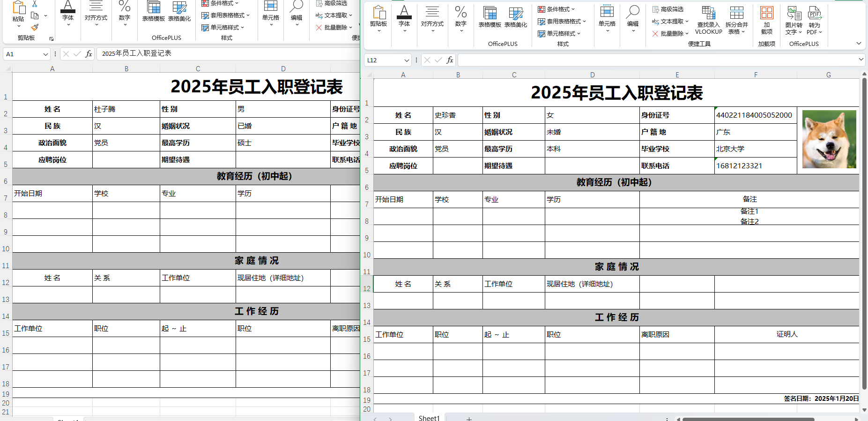The image size is (868, 421).
Task: Open 查找录入 VLOOKUP tool
Action: tap(708, 21)
